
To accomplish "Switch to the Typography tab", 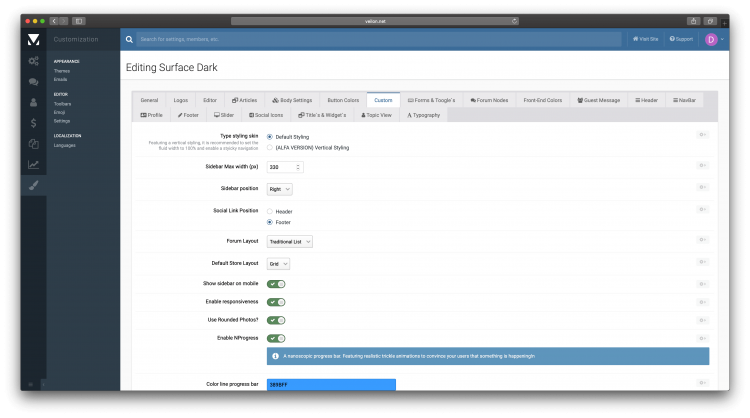I will [423, 115].
